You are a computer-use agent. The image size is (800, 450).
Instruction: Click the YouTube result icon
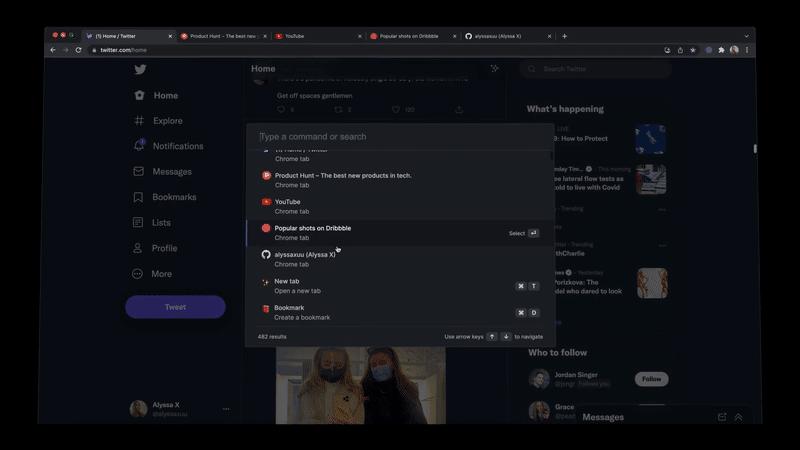point(266,202)
